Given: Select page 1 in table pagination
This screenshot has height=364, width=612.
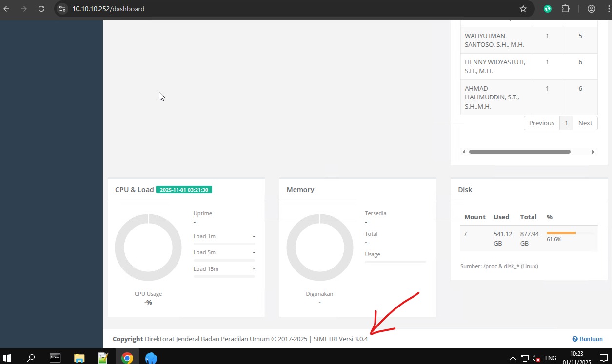Looking at the screenshot, I should tap(566, 123).
